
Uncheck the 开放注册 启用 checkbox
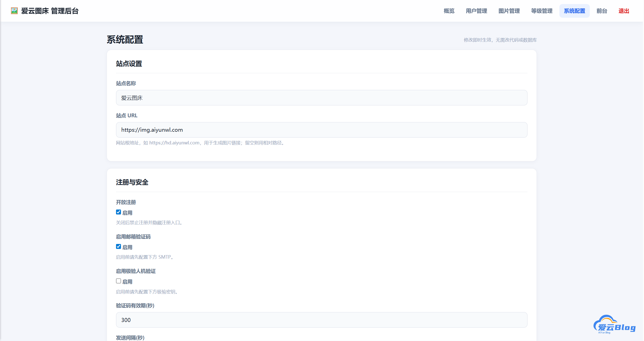118,212
